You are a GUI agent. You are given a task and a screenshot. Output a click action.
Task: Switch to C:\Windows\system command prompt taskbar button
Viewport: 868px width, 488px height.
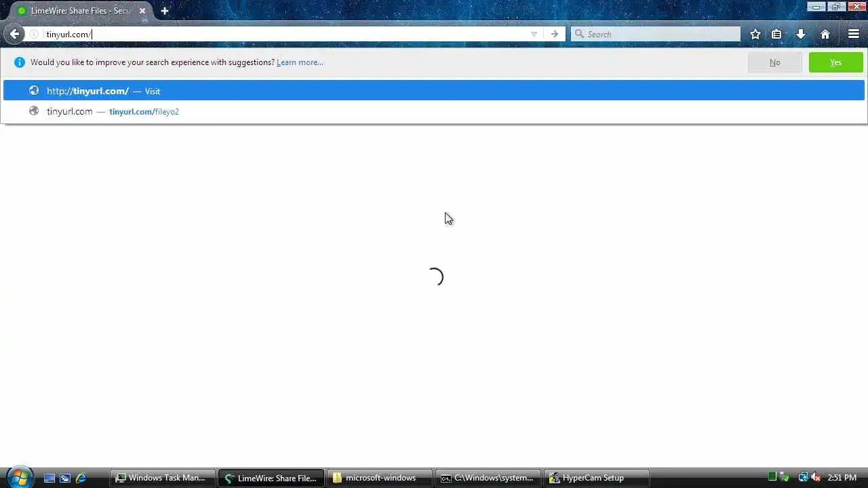488,478
